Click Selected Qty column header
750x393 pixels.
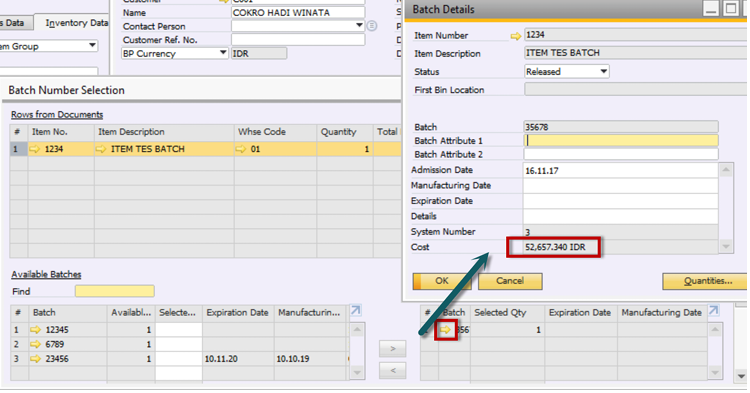point(507,313)
